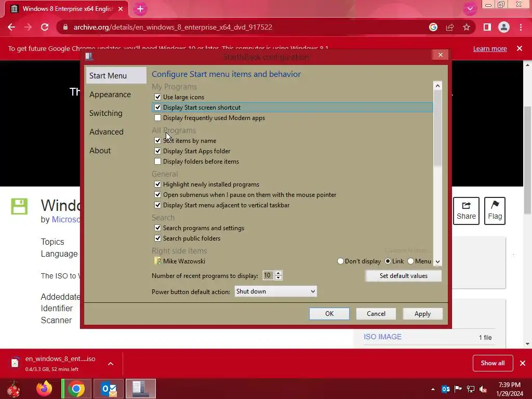532x399 pixels.
Task: Click the Share button on archive page
Action: tap(466, 211)
